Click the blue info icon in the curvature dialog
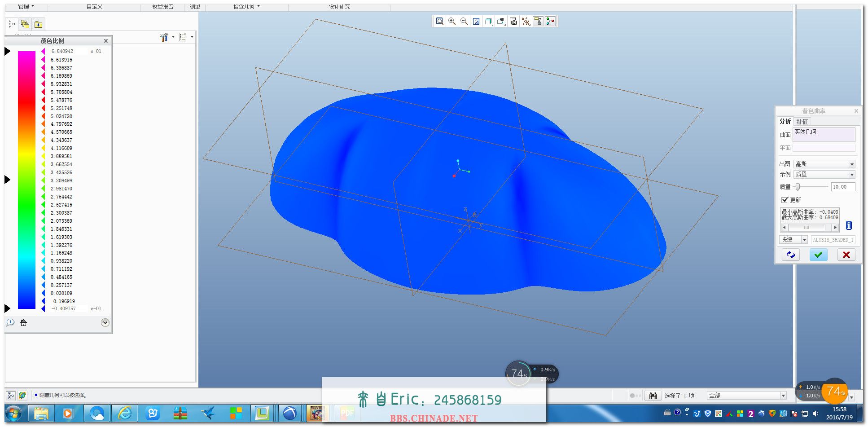The image size is (868, 427). click(x=849, y=225)
